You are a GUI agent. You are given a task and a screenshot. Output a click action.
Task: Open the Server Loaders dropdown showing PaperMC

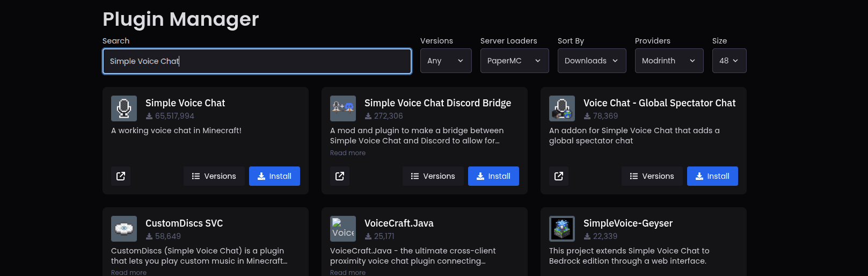pyautogui.click(x=515, y=61)
